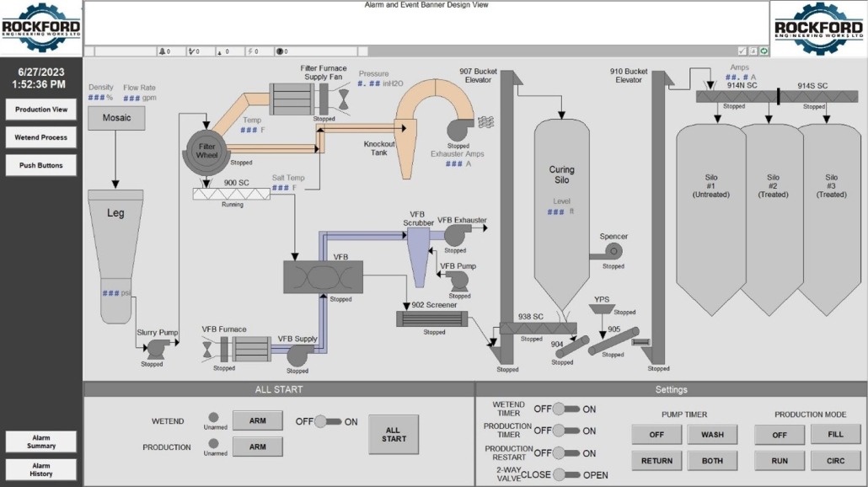The image size is (868, 487).
Task: Set Production Mode to RUN
Action: pos(780,460)
